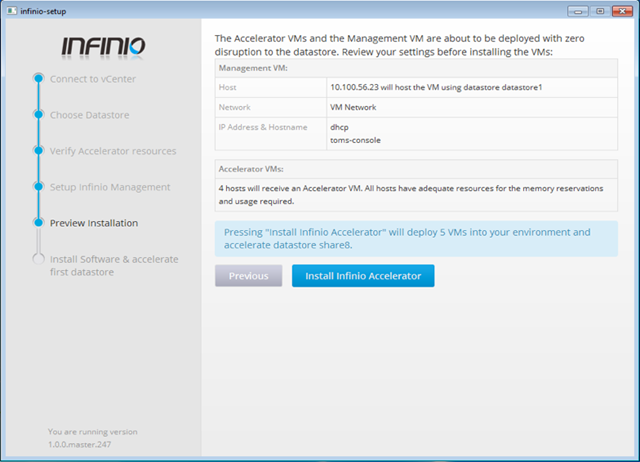
Task: Click the step circle beside Setup Infinio Management
Action: click(x=38, y=187)
